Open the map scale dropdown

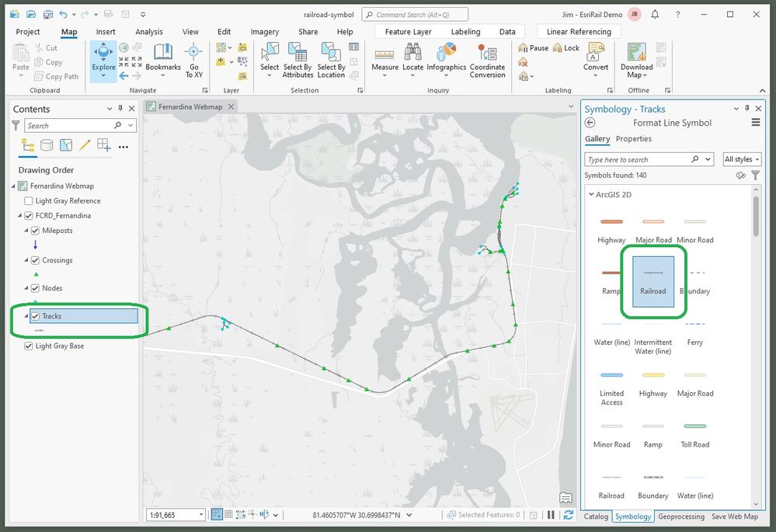click(x=201, y=515)
